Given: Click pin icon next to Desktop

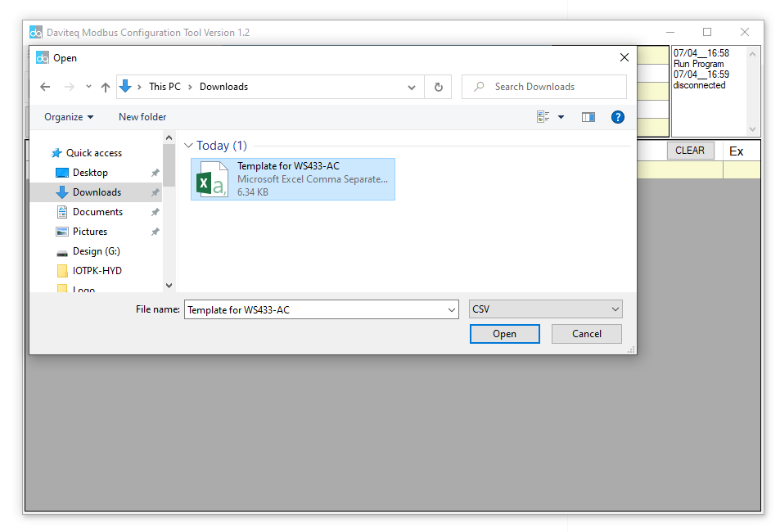Looking at the screenshot, I should coord(156,173).
